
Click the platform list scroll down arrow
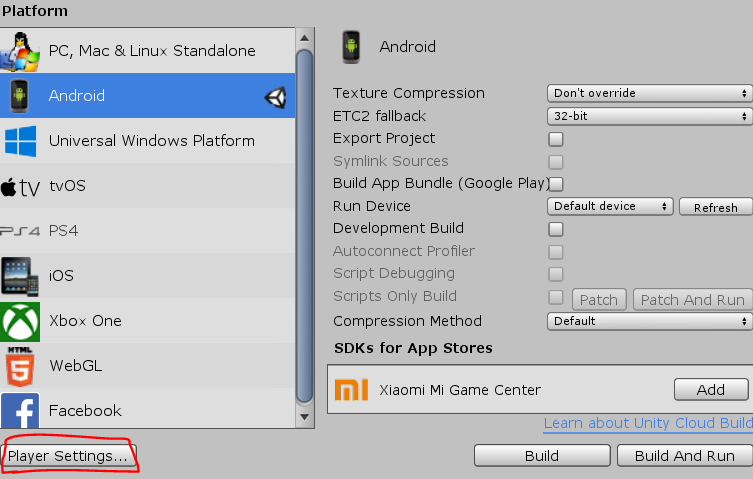tap(304, 417)
